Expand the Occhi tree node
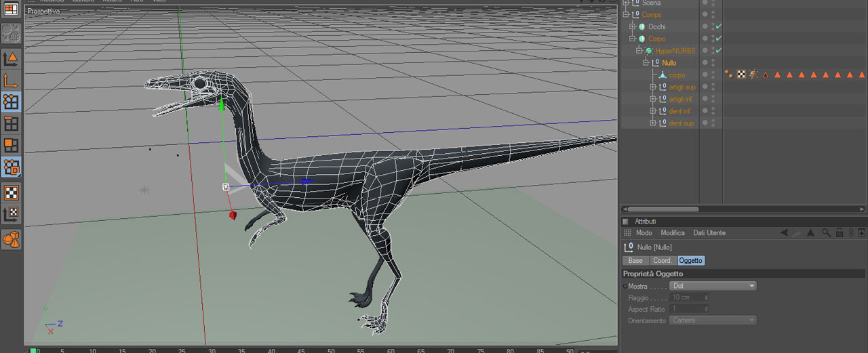Screen dimensions: 868x353 (633, 26)
